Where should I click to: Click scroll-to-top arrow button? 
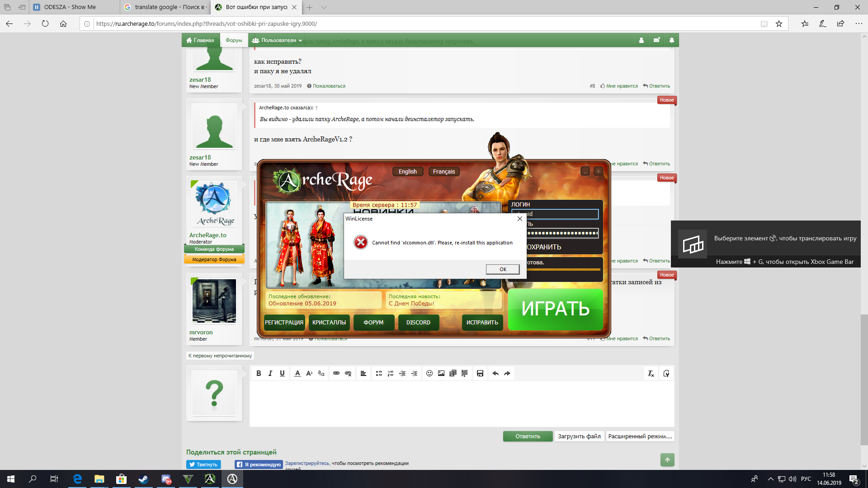(x=667, y=460)
